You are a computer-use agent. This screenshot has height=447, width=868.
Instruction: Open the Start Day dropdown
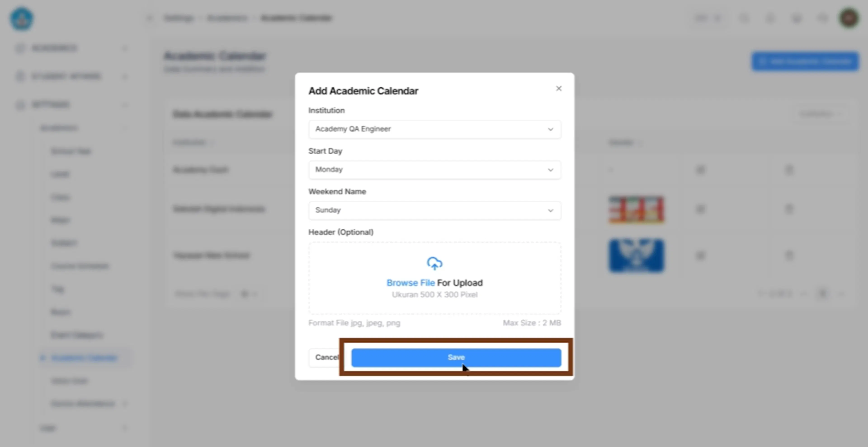[435, 170]
